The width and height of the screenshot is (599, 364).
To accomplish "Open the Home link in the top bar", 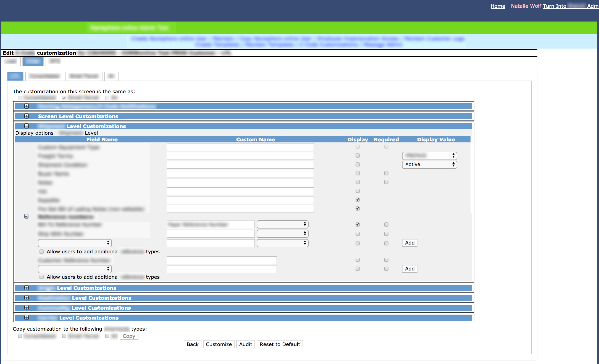I will click(498, 6).
